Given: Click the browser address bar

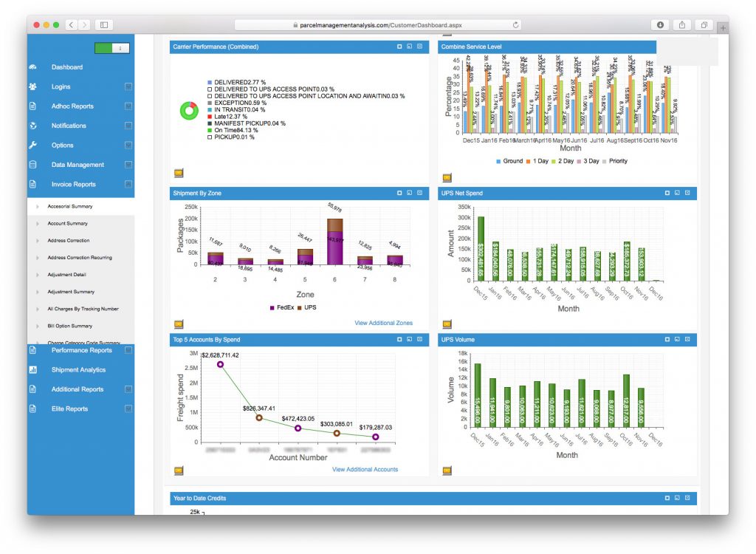Looking at the screenshot, I should tap(378, 24).
